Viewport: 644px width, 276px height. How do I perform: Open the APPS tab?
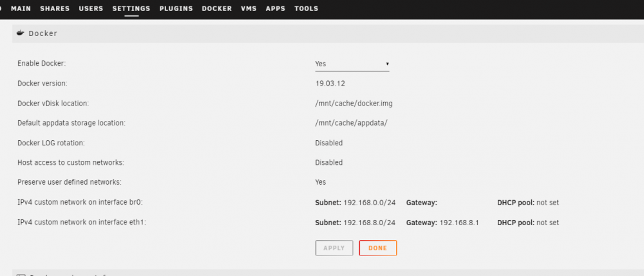pos(276,8)
